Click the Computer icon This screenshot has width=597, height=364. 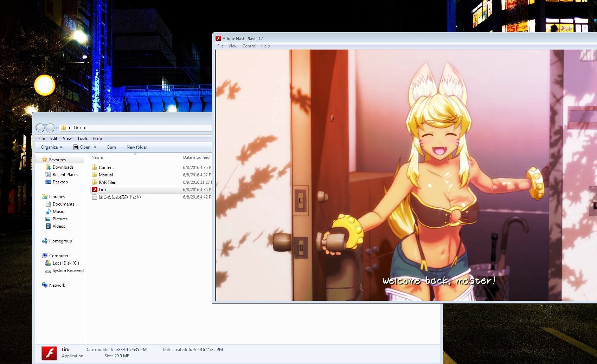tap(45, 256)
